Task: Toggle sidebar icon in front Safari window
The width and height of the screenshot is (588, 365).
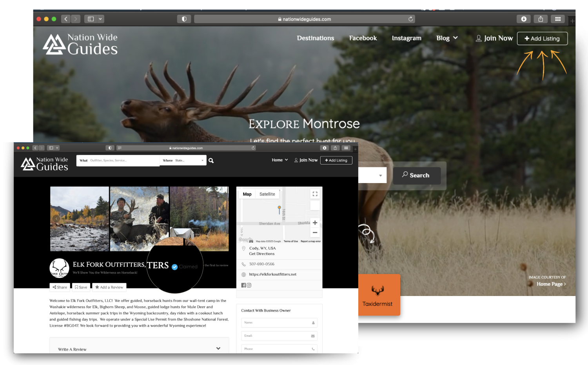Action: point(51,148)
